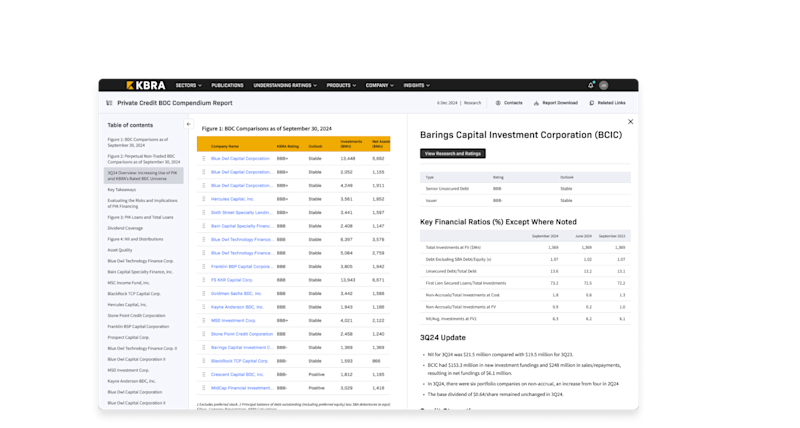Click the Company Name column header
Viewport: 800px width, 428px height.
225,146
